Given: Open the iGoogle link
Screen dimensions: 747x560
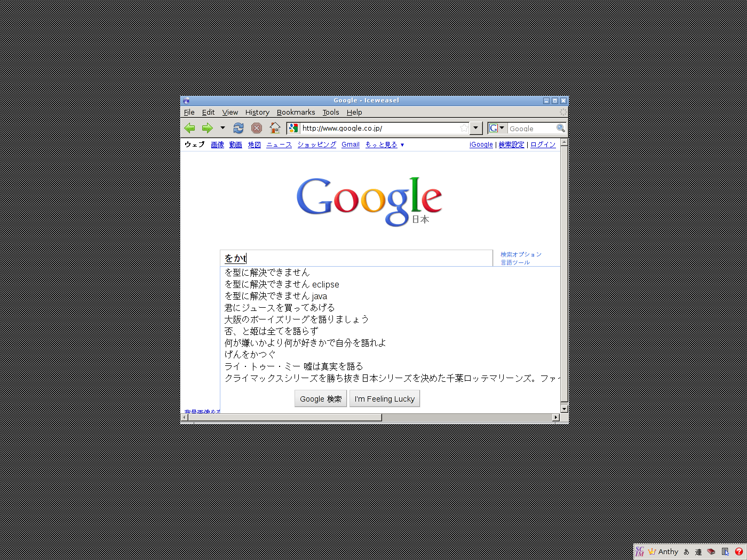Looking at the screenshot, I should 481,145.
